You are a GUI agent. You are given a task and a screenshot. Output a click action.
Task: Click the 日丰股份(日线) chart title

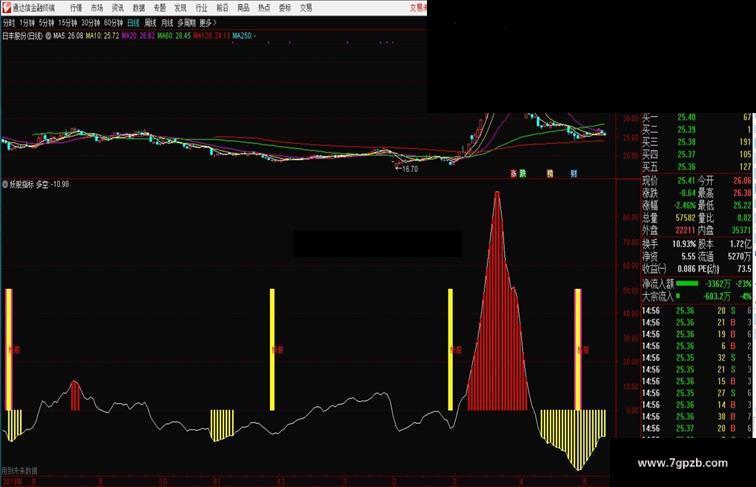(x=23, y=36)
